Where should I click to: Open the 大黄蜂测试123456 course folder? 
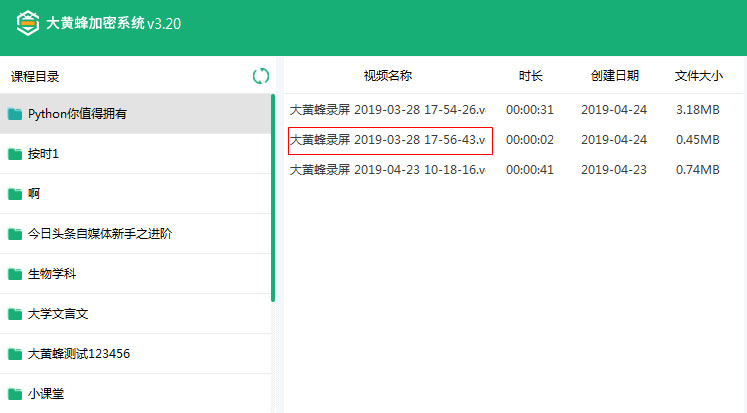tap(79, 354)
